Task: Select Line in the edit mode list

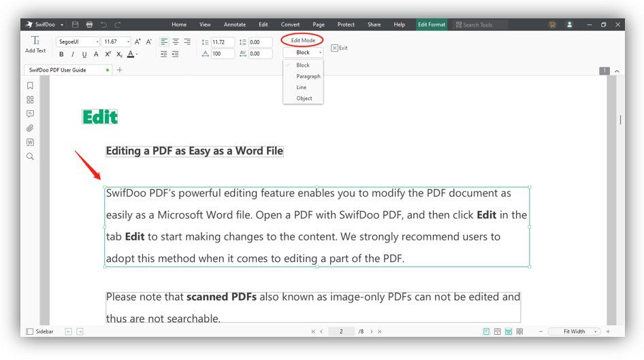Action: [302, 87]
